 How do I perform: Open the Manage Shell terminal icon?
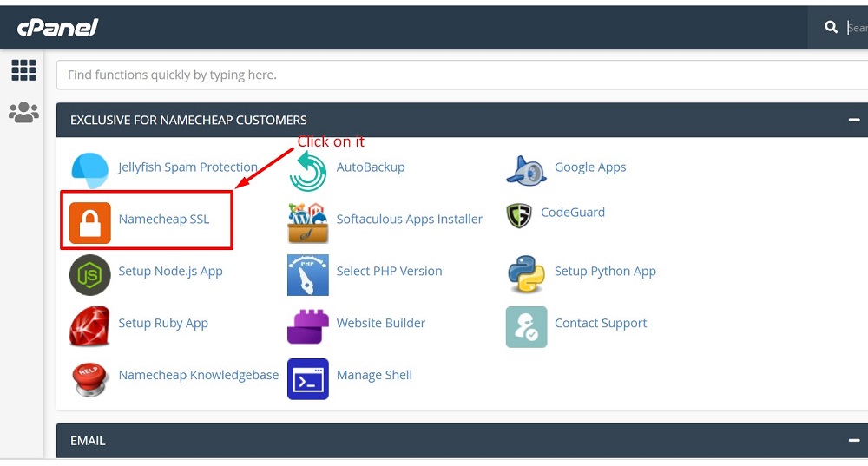[x=308, y=379]
